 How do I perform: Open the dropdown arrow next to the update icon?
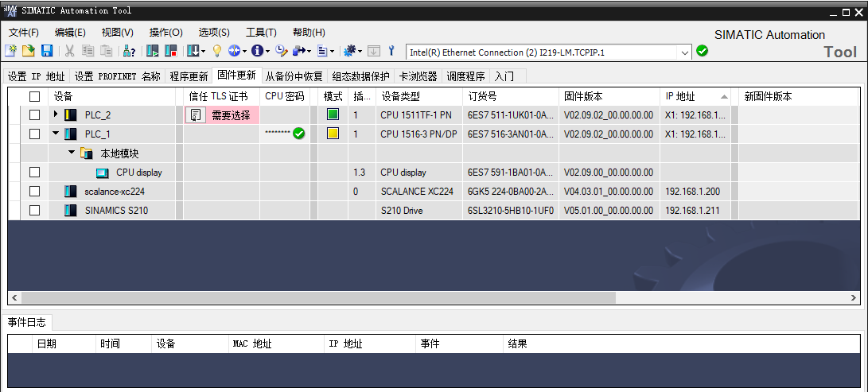point(203,52)
